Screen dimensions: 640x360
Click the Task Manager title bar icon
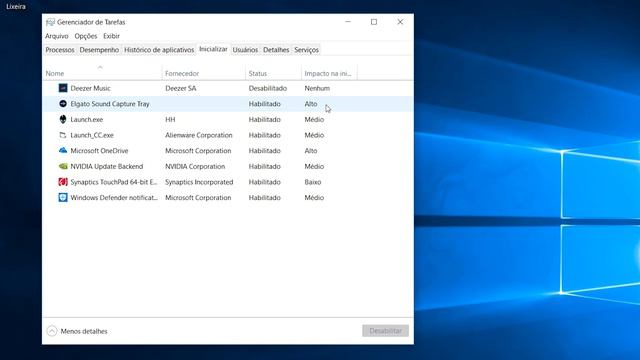(50, 22)
